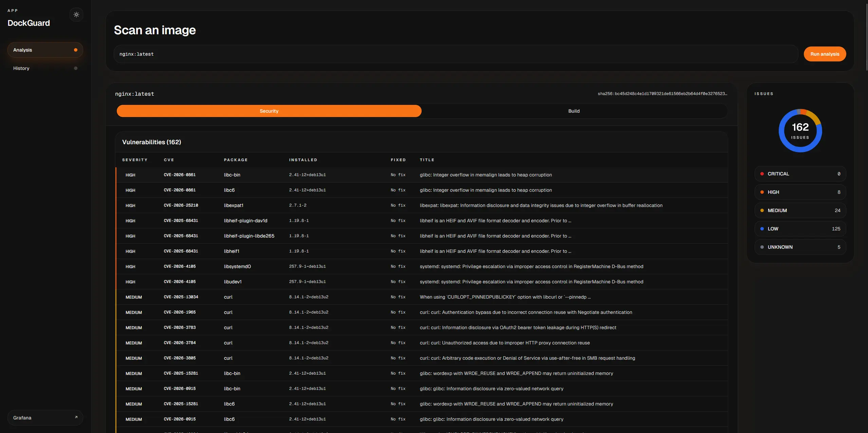Select CVE-2026-0861 in the libc6 row

tap(180, 190)
